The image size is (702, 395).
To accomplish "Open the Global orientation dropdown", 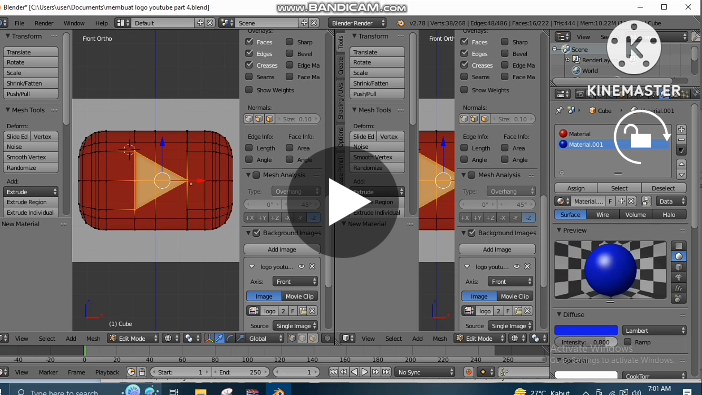I will (x=265, y=339).
